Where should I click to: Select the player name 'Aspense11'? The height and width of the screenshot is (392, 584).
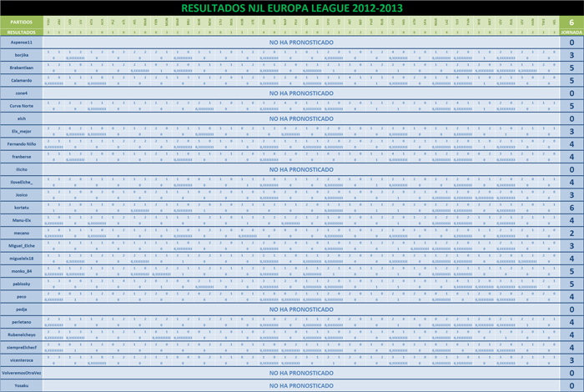pos(22,43)
